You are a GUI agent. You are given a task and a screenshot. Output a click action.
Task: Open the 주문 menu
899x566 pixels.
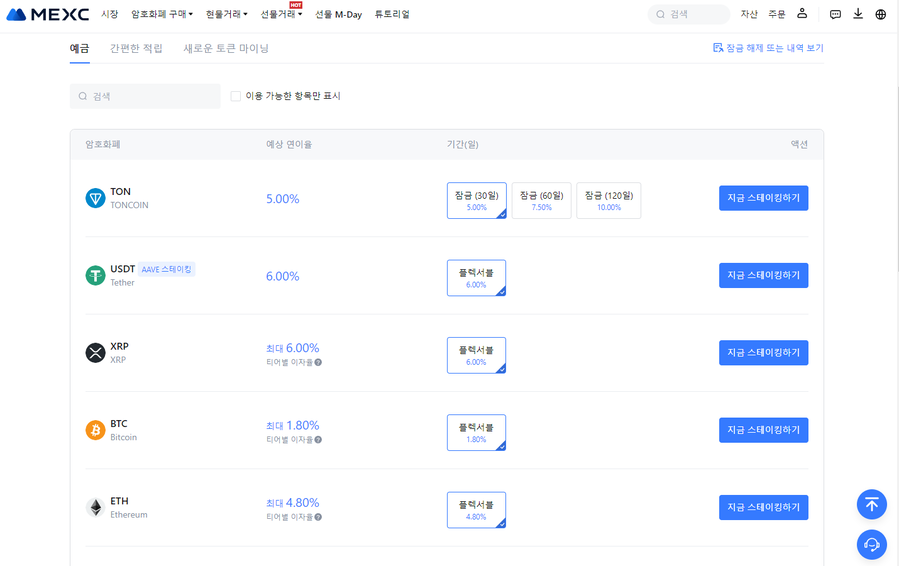pyautogui.click(x=776, y=14)
